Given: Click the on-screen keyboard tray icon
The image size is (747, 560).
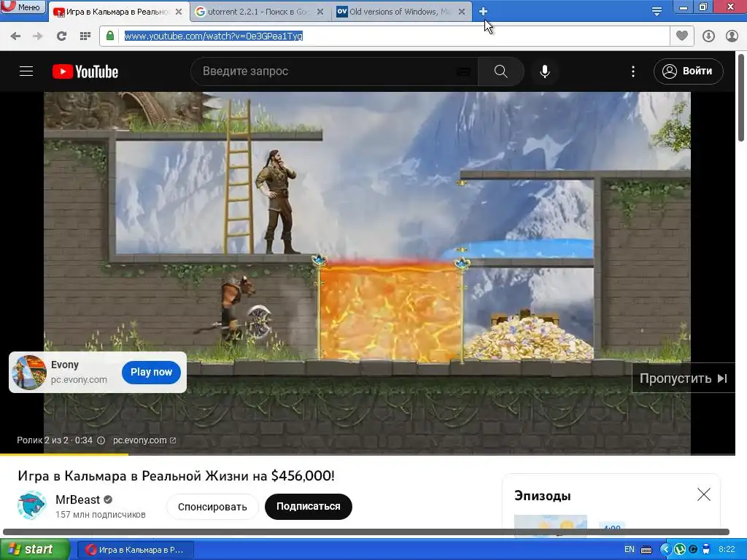Looking at the screenshot, I should tap(646, 550).
